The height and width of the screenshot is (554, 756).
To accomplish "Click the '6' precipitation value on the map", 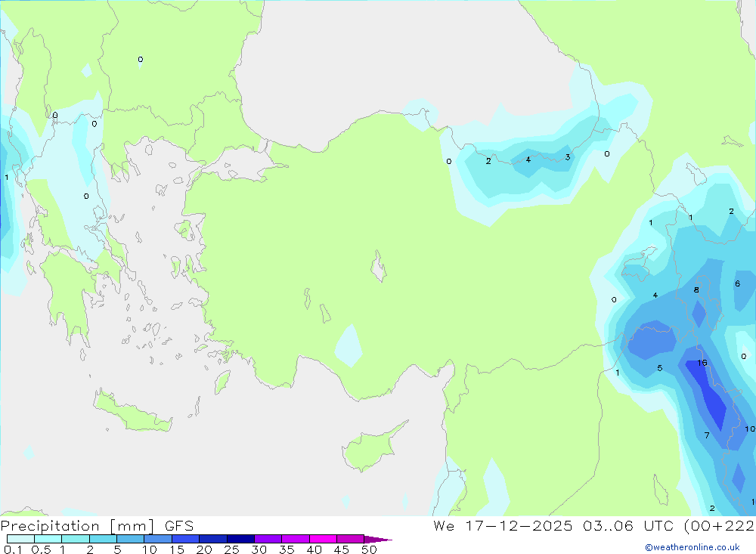I will tap(737, 283).
